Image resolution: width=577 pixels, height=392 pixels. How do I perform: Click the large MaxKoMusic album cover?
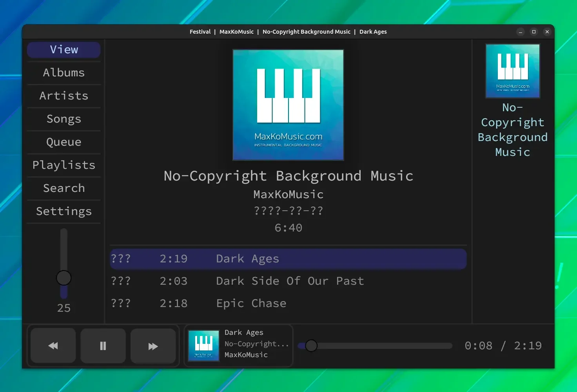click(x=288, y=105)
